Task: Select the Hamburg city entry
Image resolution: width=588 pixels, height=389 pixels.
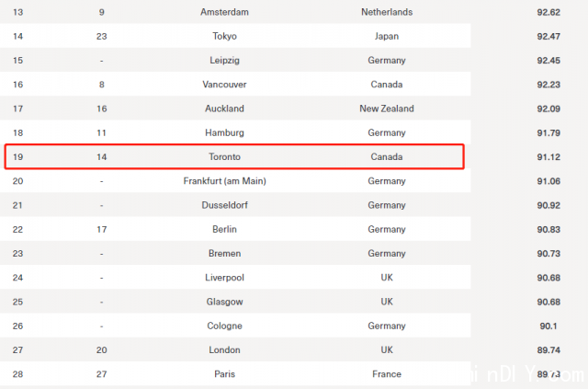Action: 224,133
